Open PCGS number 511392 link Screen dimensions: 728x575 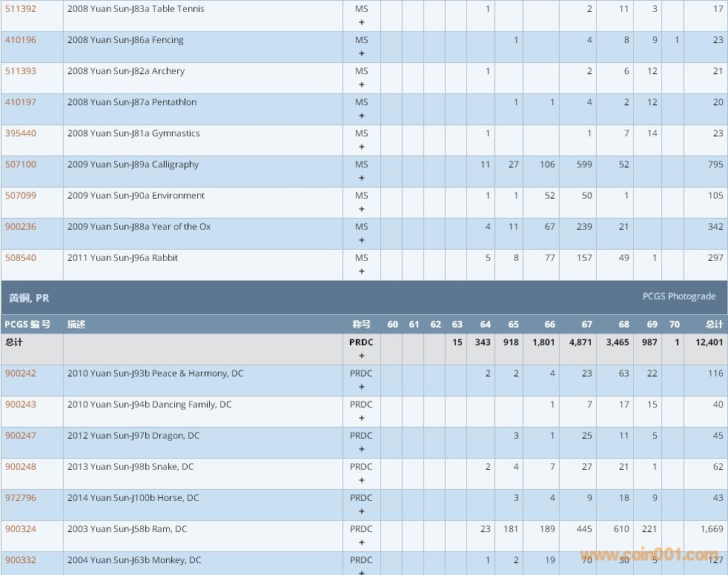[21, 9]
